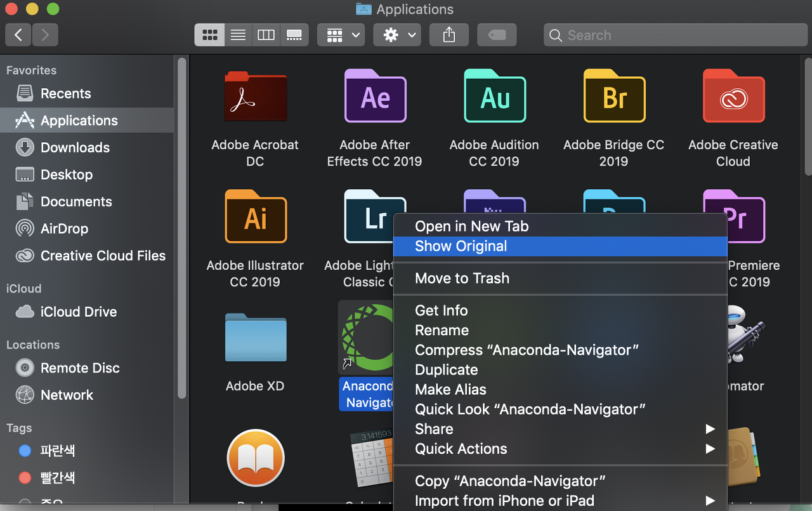Open the Adobe Illustrator CC 2019 folder
This screenshot has width=812, height=511.
[x=255, y=216]
